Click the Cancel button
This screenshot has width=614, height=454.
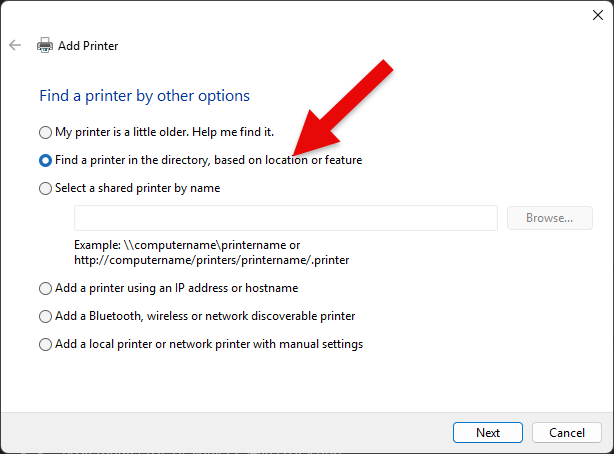pos(566,432)
